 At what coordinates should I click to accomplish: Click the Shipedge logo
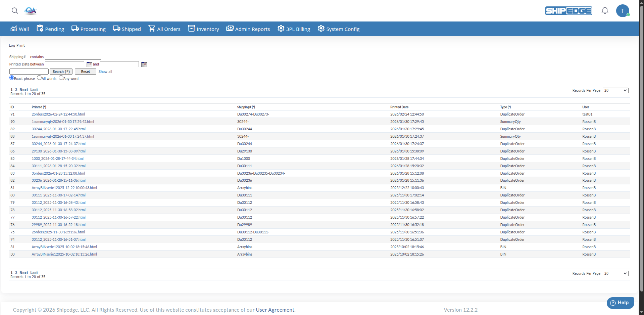(x=568, y=11)
